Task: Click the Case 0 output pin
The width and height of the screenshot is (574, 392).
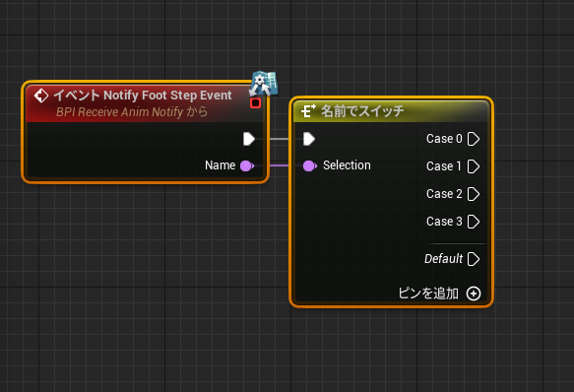Action: [x=474, y=139]
